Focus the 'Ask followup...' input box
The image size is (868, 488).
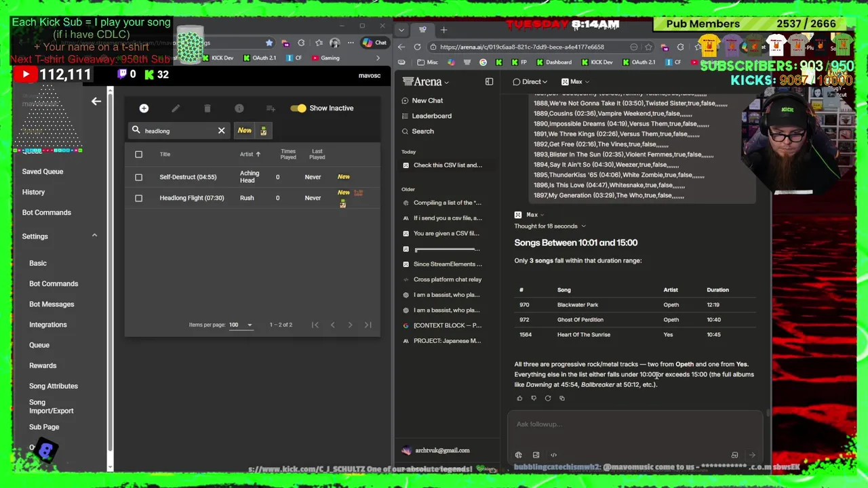pos(634,424)
